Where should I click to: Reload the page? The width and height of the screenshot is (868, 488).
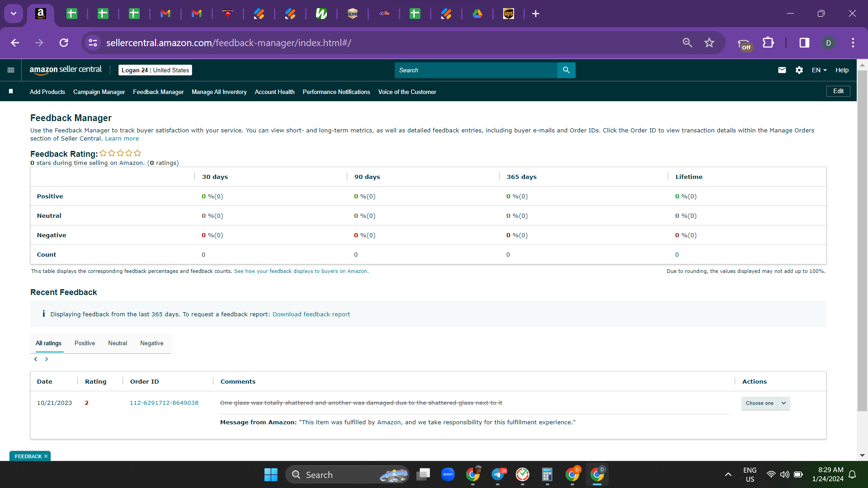pos(64,43)
